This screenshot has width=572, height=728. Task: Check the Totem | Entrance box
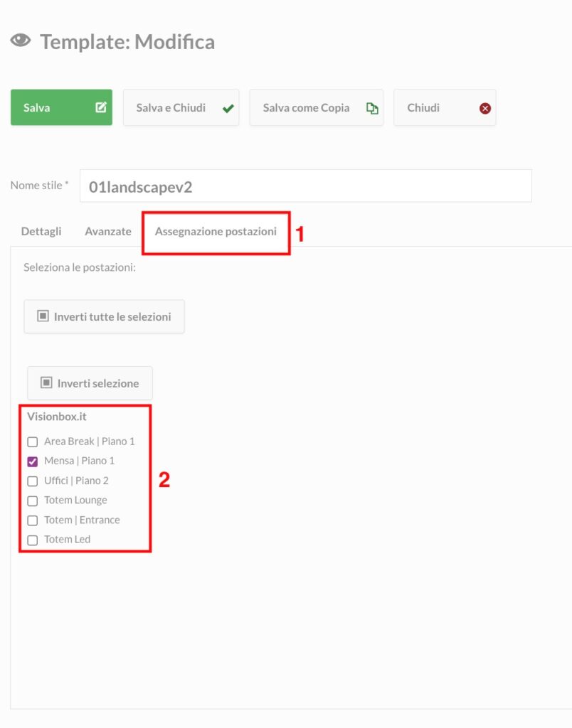[x=33, y=520]
